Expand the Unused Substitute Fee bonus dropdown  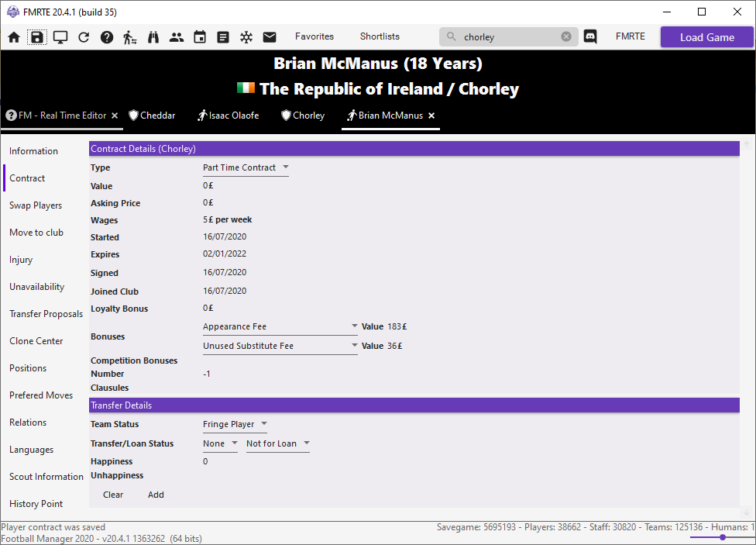[280, 346]
